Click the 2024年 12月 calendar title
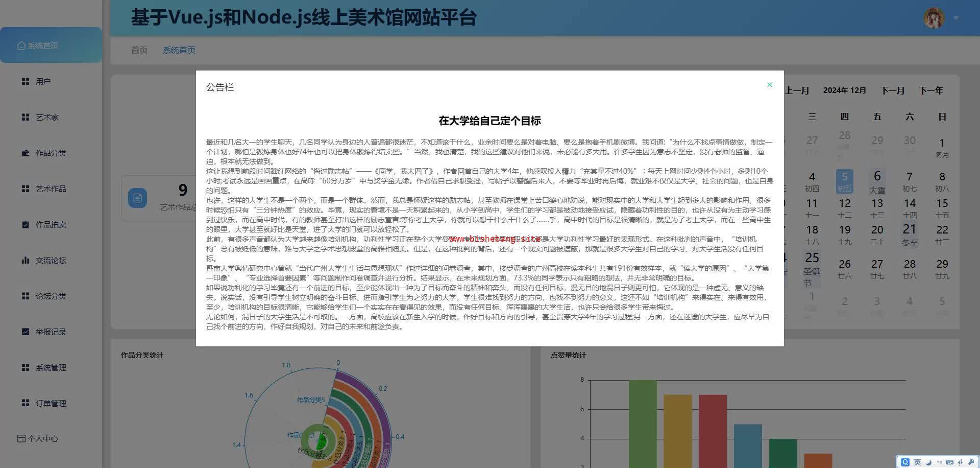The height and width of the screenshot is (468, 980). 845,90
